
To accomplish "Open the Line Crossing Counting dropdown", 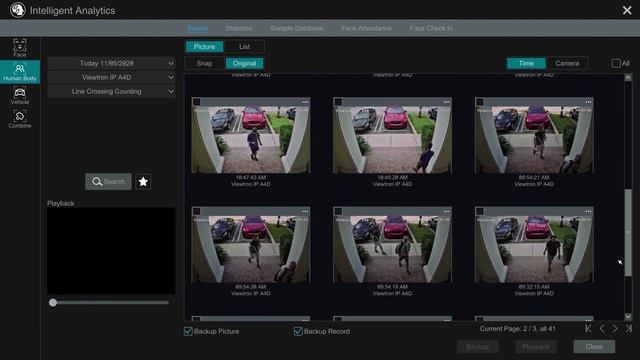I will [x=111, y=91].
